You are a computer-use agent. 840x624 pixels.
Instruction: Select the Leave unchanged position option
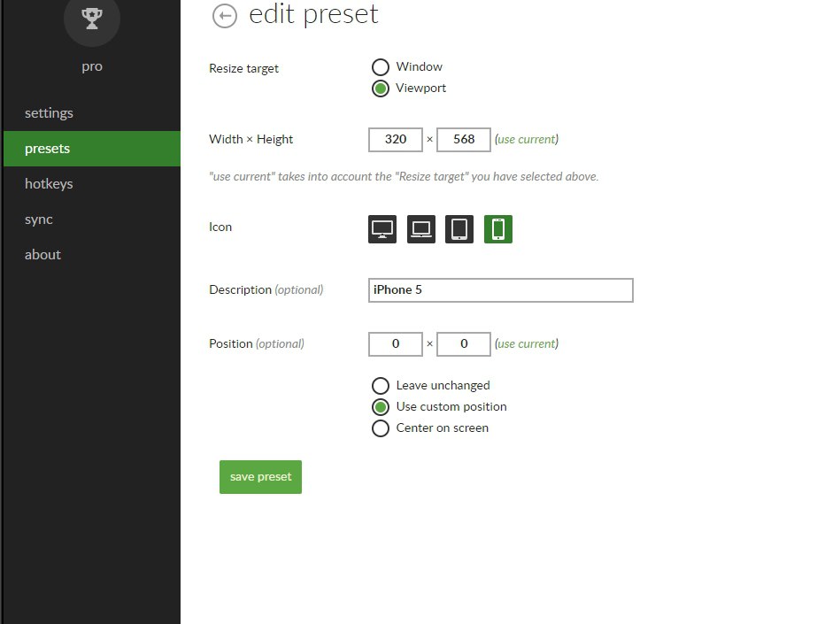[381, 386]
